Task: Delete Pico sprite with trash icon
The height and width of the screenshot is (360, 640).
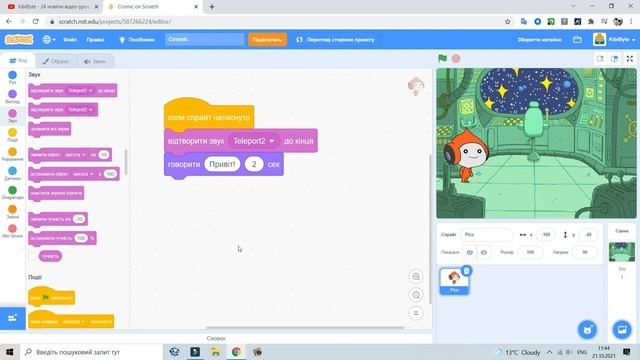Action: pos(467,271)
